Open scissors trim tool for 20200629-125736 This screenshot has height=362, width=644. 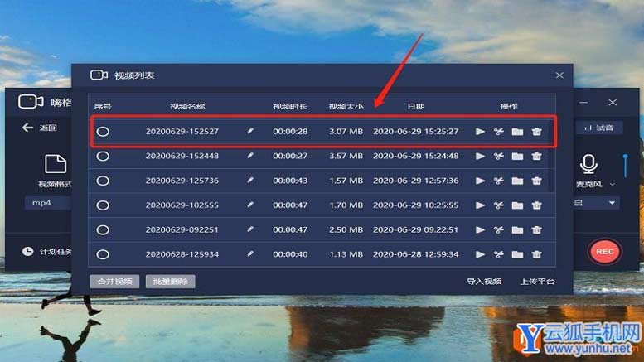499,181
